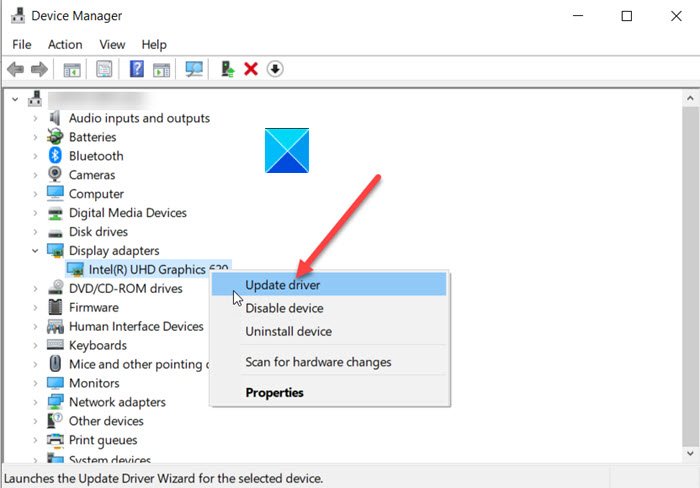Click the Back arrow toolbar icon
This screenshot has height=488, width=700.
click(x=16, y=69)
